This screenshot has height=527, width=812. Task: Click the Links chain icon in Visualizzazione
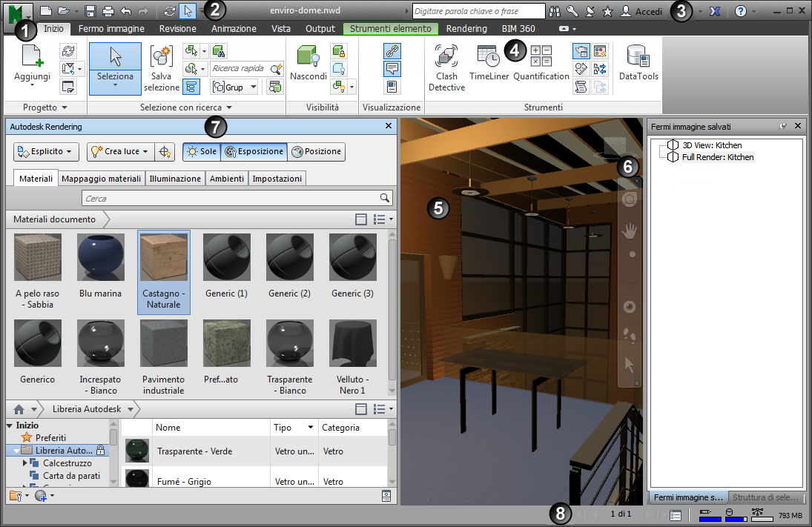click(x=392, y=50)
